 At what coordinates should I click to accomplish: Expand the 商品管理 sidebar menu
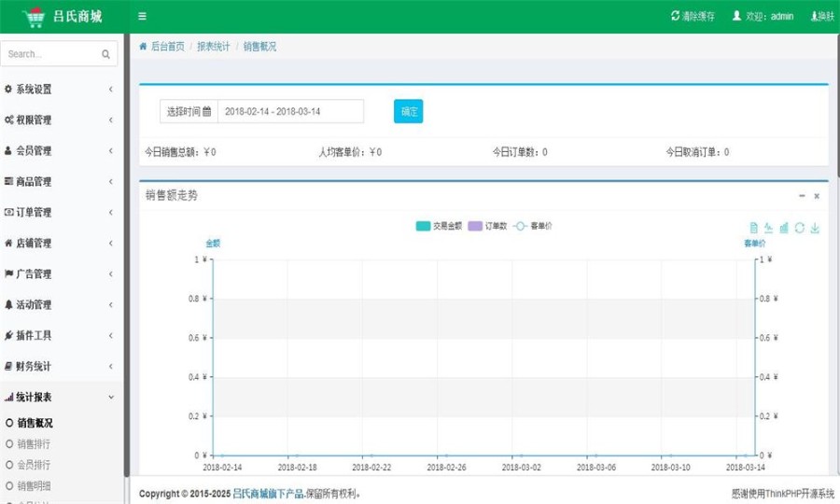[x=60, y=182]
